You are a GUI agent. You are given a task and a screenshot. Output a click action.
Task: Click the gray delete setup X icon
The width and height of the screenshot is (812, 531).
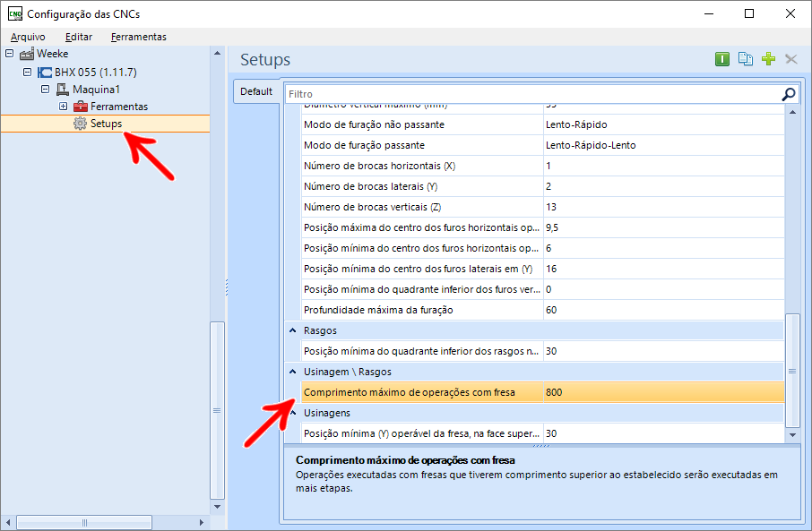click(790, 59)
